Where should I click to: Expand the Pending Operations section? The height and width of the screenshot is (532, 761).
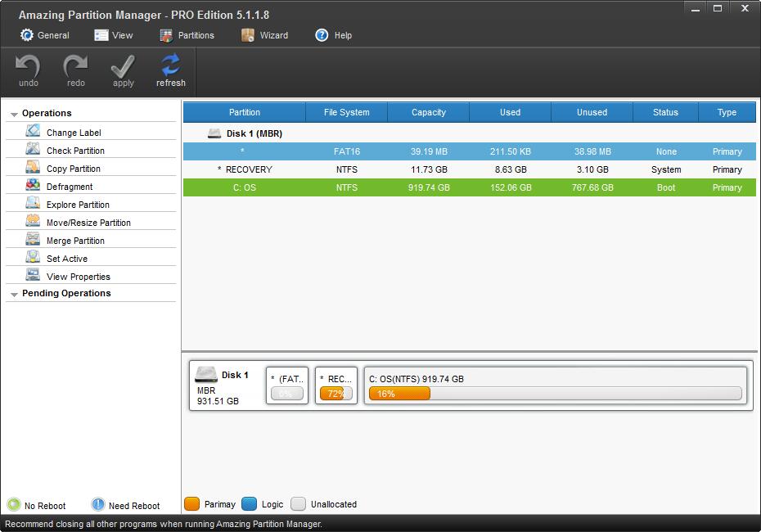pos(14,294)
